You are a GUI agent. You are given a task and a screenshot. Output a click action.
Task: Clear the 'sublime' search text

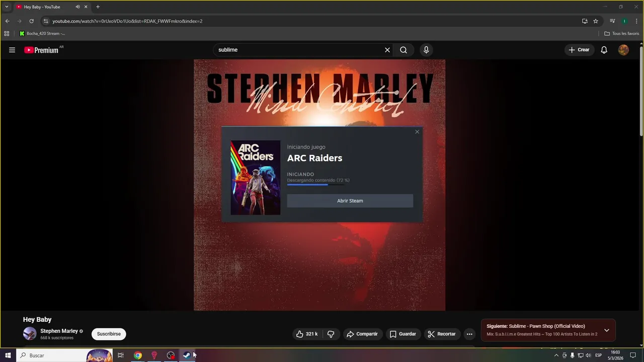click(x=387, y=50)
